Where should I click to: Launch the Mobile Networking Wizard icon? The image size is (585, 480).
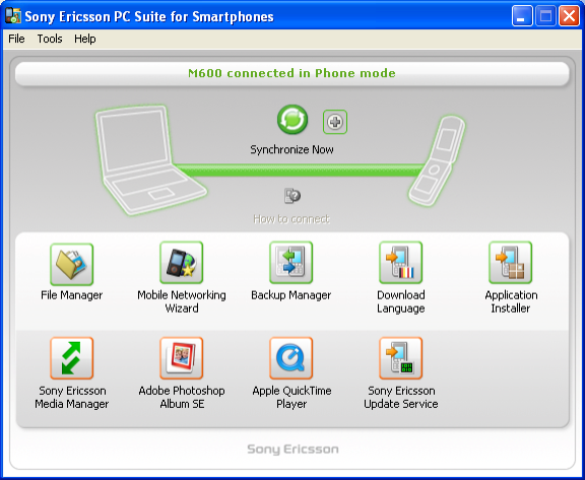point(181,263)
